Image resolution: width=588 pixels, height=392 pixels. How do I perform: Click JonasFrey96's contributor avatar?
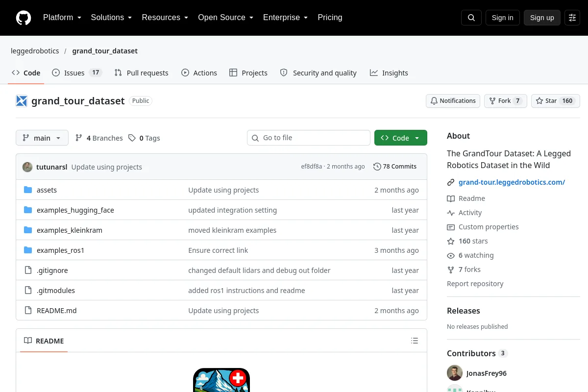click(x=455, y=373)
